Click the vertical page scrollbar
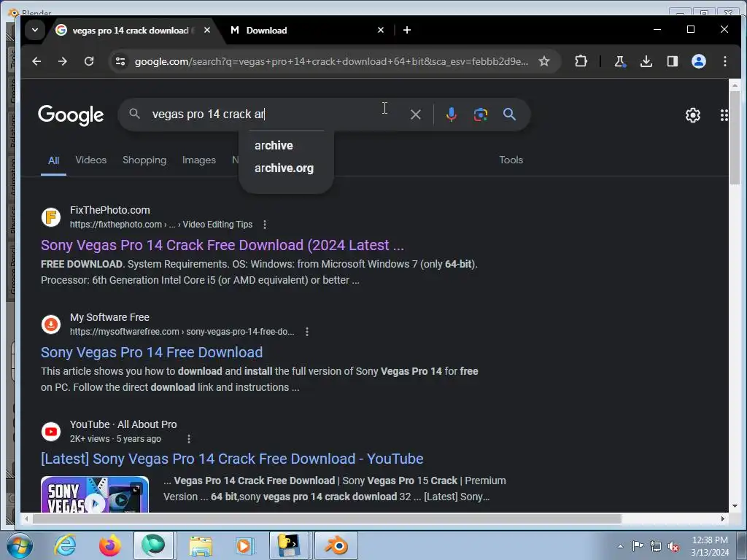Screen dimensions: 747x560 pyautogui.click(x=735, y=137)
